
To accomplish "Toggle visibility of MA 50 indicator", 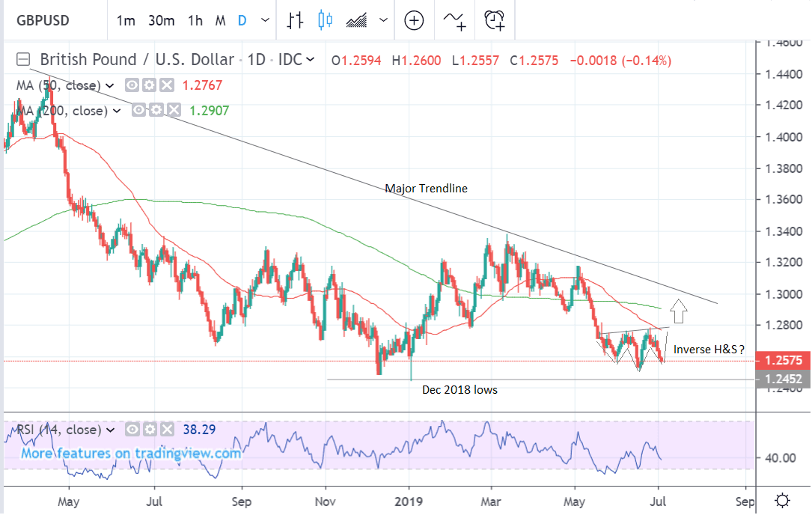I will [x=132, y=85].
